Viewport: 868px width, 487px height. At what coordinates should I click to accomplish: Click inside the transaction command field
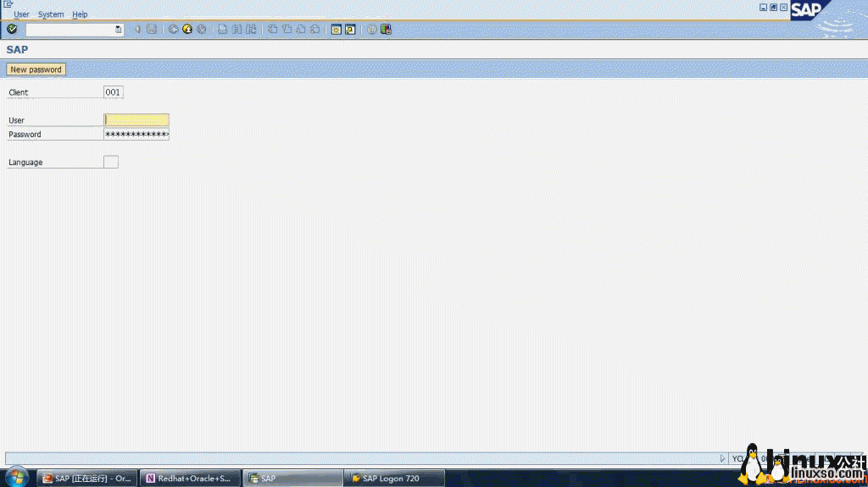(x=70, y=30)
